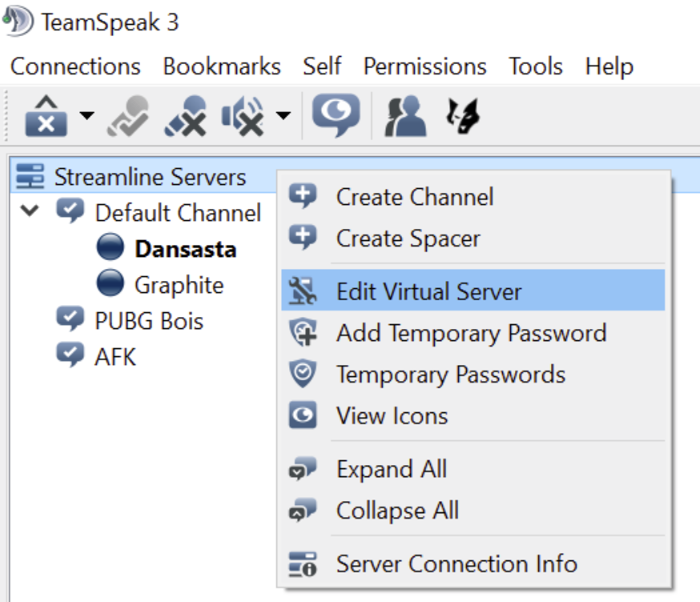The image size is (700, 602).
Task: Open the chat bubble toolbar icon
Action: (x=336, y=115)
